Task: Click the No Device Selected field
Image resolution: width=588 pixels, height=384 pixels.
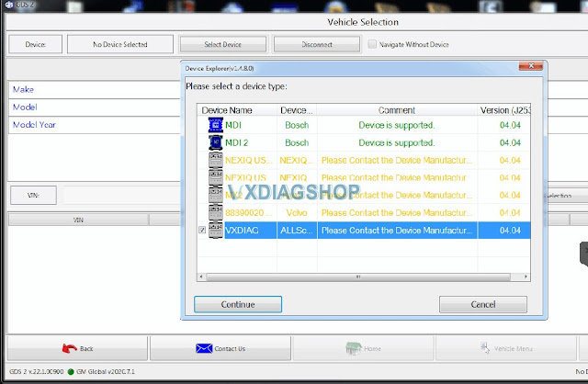Action: pyautogui.click(x=120, y=44)
